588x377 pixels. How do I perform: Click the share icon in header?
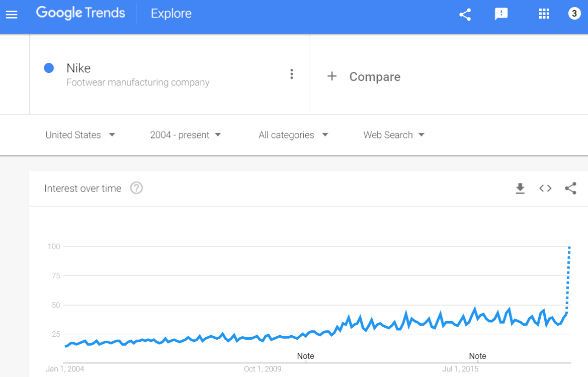(x=465, y=14)
